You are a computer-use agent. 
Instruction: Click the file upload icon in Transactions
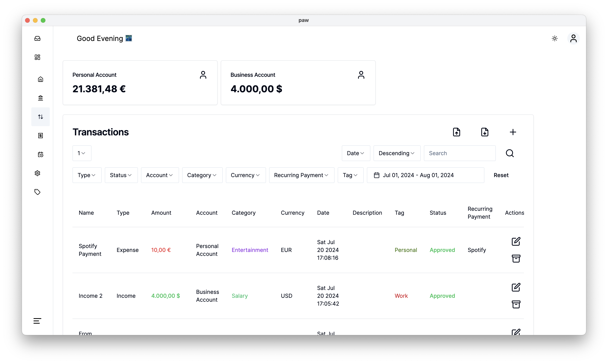456,132
